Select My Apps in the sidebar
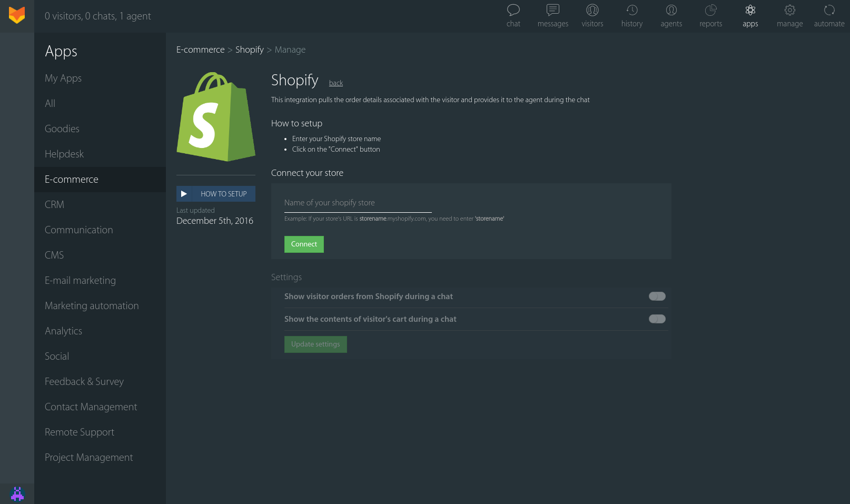850x504 pixels. 63,78
